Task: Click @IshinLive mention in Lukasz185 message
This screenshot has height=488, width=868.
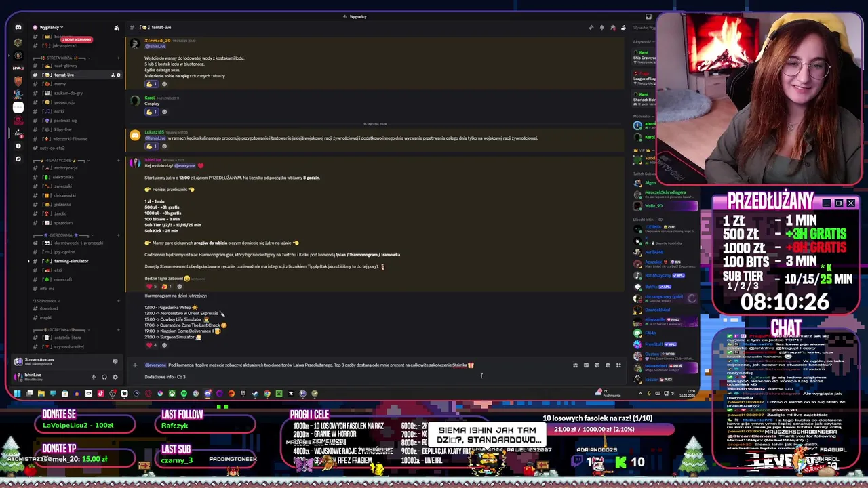Action: 155,138
